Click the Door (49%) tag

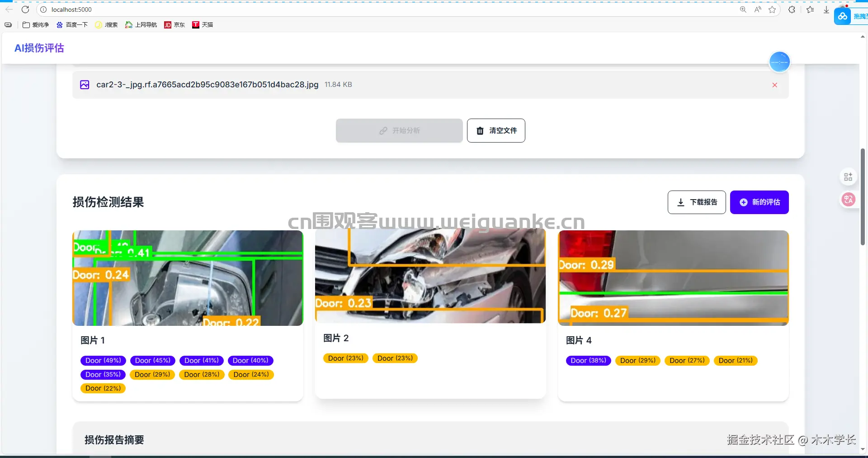(x=103, y=361)
